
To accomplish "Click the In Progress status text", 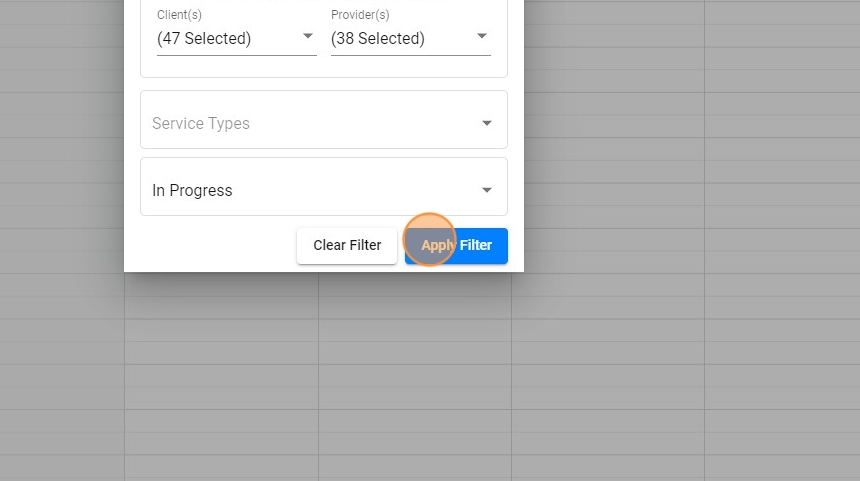I will (192, 190).
